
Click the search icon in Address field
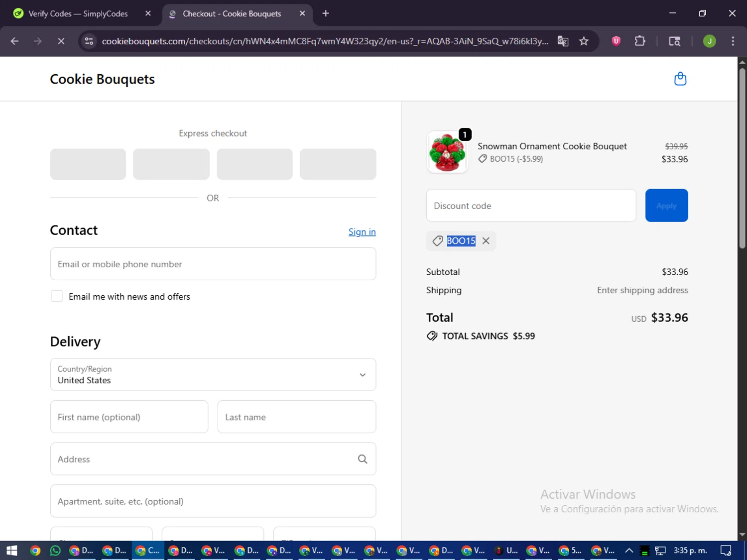point(363,459)
